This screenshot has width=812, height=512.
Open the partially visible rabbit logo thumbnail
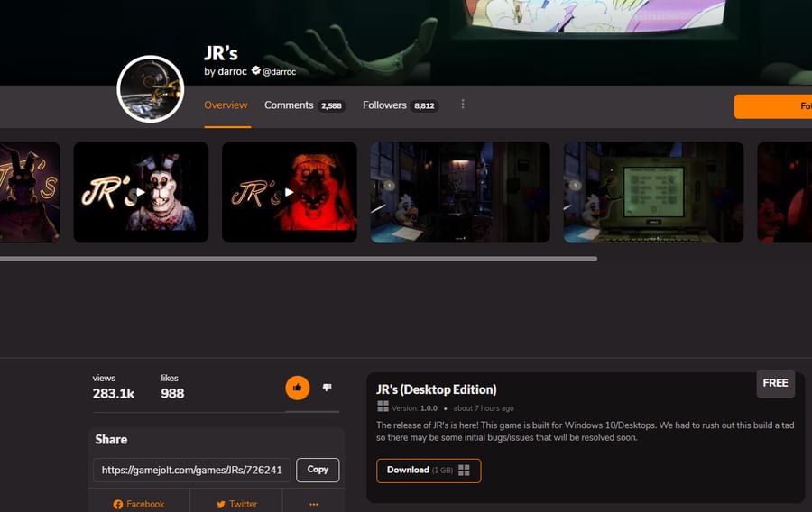point(30,192)
